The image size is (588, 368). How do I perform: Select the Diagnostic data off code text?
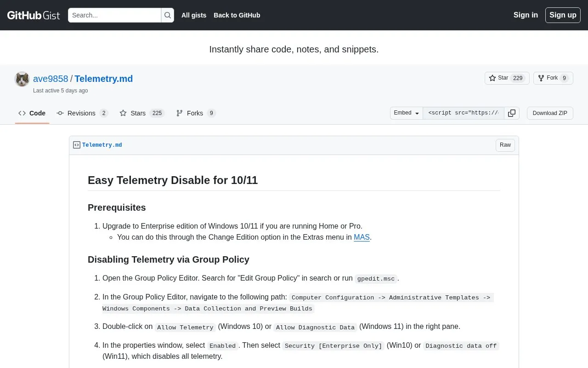461,346
